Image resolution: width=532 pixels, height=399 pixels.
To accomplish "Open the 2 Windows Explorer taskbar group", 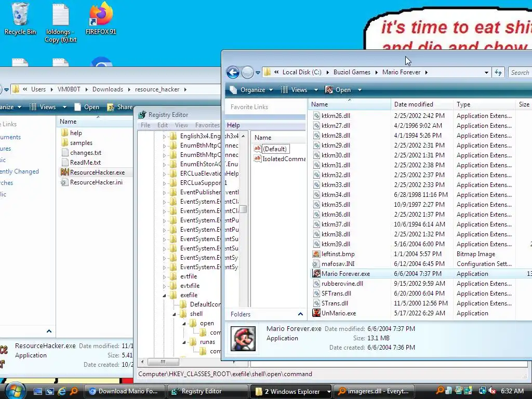I will point(291,391).
